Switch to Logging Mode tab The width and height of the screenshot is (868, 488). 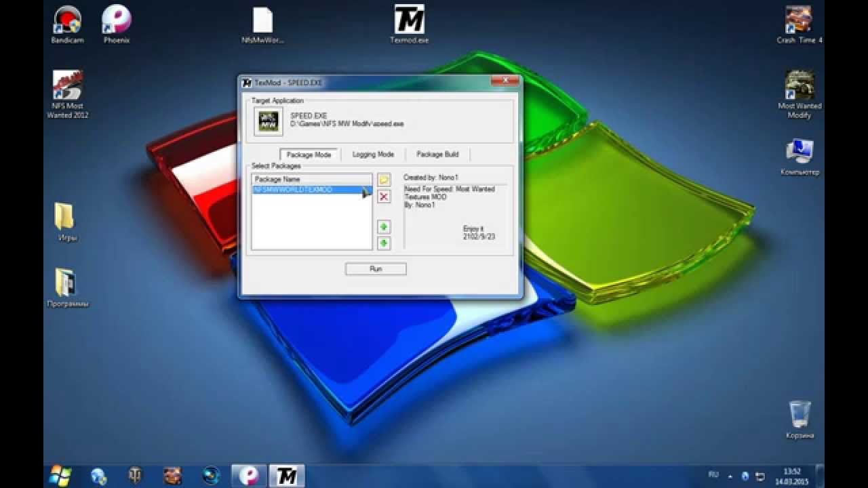373,155
